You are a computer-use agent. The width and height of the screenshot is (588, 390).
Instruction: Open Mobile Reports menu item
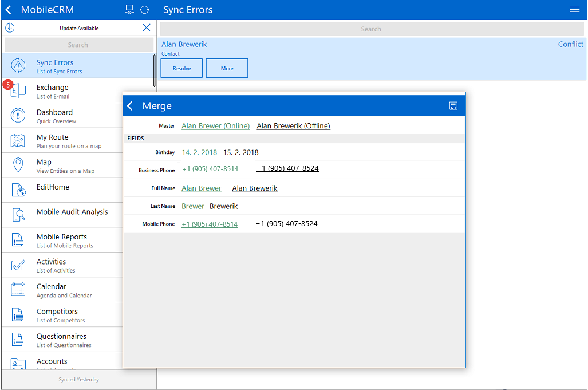tap(62, 240)
